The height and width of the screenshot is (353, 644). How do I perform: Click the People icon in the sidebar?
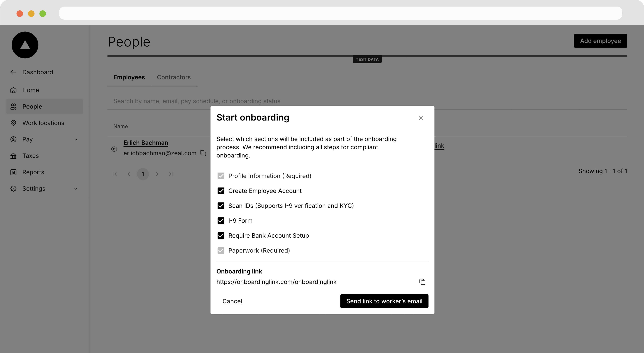13,107
